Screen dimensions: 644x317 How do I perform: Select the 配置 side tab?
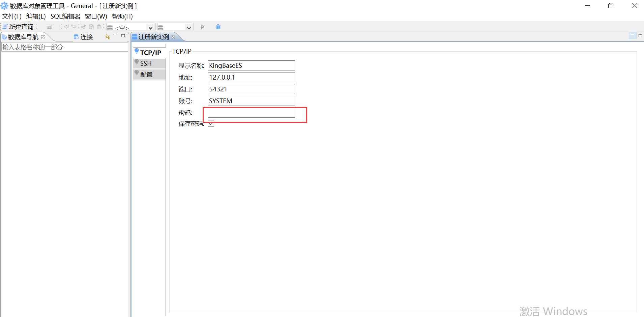(x=149, y=75)
